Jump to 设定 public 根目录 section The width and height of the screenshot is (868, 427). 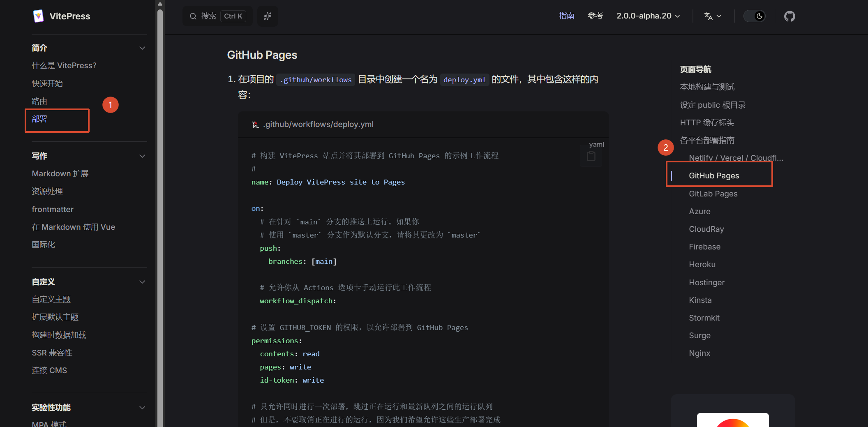(713, 105)
